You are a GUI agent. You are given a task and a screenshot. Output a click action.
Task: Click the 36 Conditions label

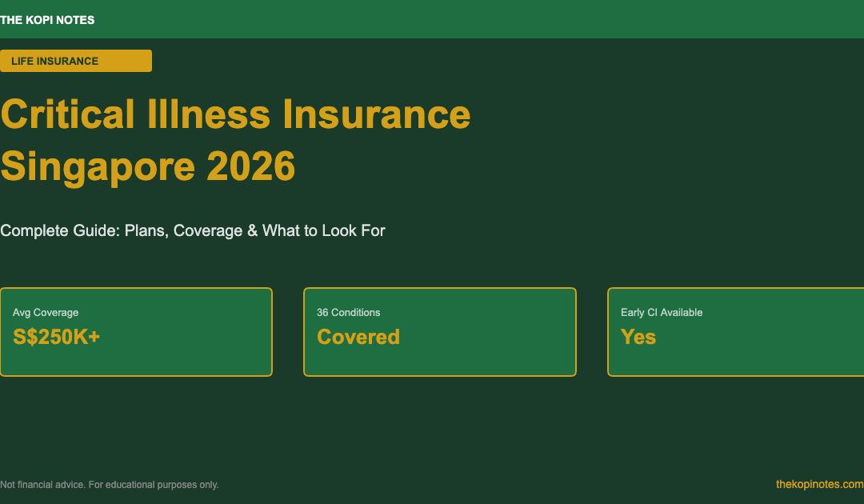(348, 312)
